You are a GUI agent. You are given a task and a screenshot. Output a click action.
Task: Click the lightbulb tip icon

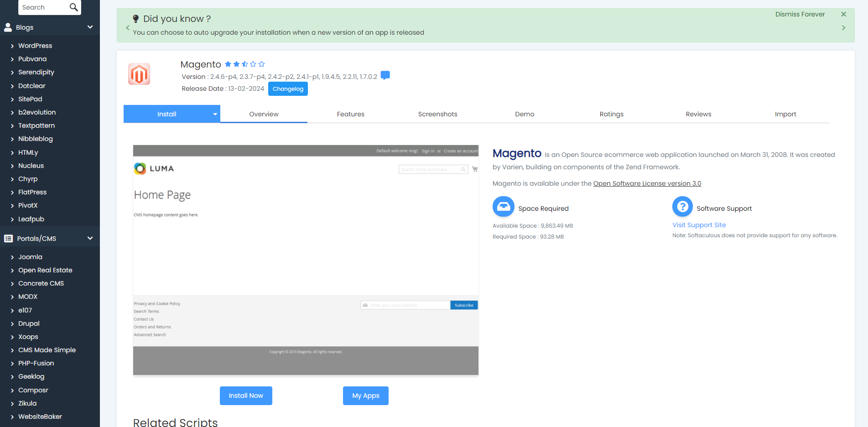point(135,19)
